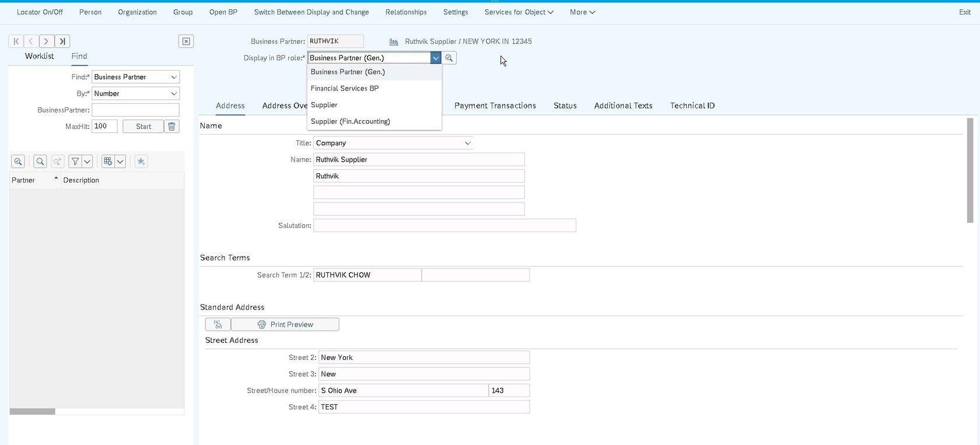Click the Find (search) icon in results toolbar
Viewport: 980px width, 445px height.
coord(40,162)
